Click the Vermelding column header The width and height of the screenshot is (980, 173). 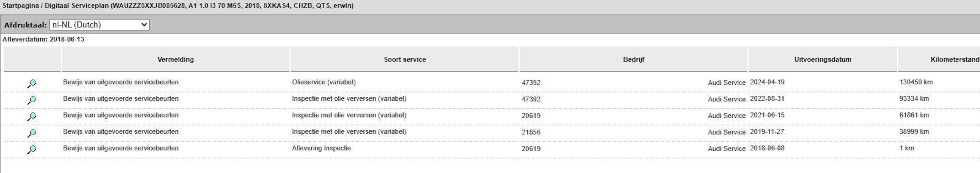[175, 59]
